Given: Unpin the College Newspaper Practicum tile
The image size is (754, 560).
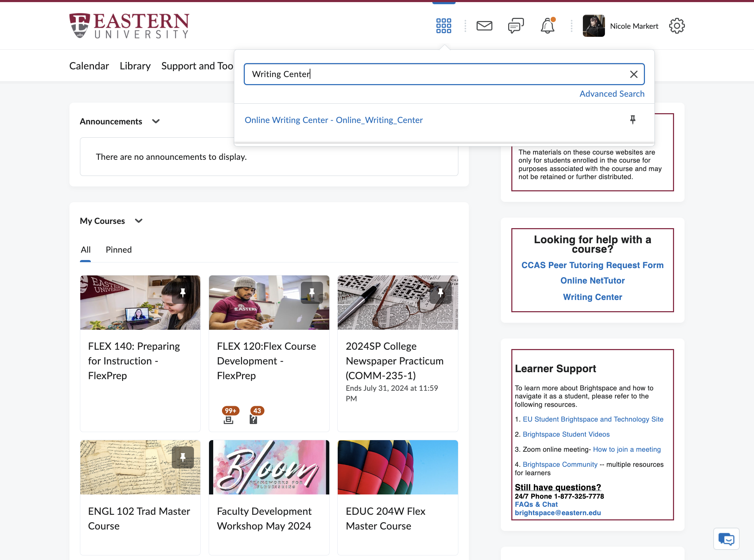Looking at the screenshot, I should click(440, 293).
